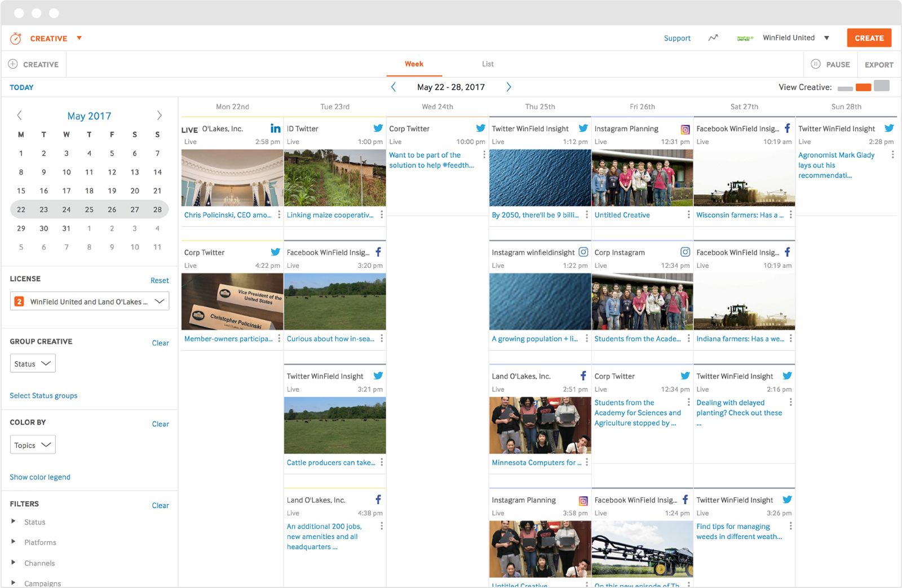Expand the Status filter
Screen dimensions: 902x588
pos(14,521)
